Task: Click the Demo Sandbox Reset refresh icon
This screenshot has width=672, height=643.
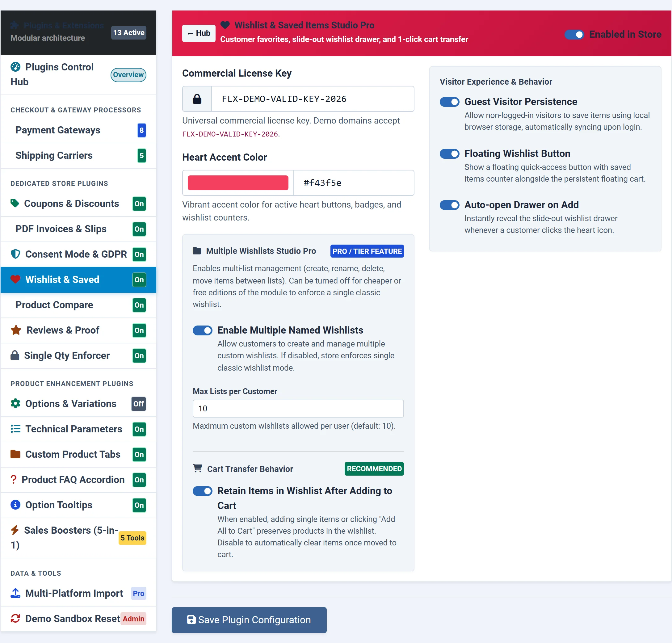Action: pos(15,618)
